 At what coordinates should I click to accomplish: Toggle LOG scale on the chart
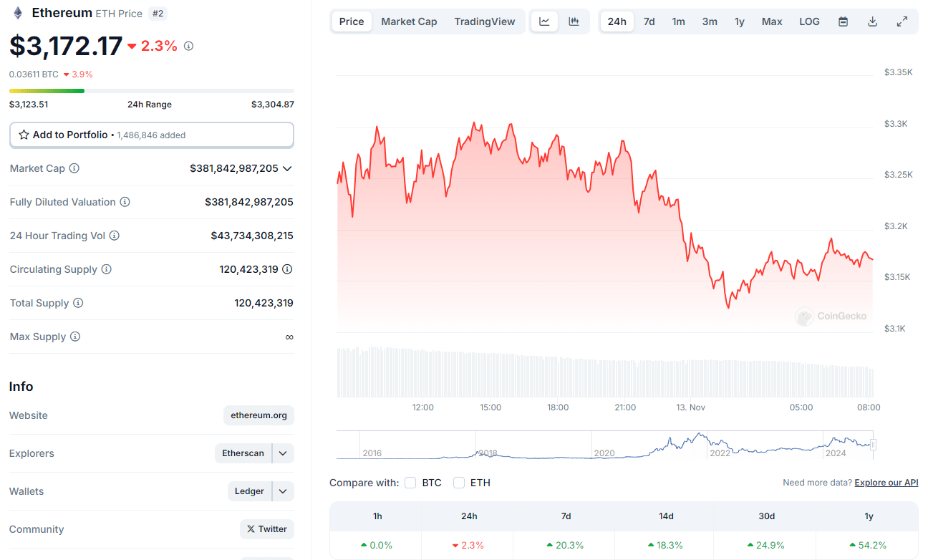coord(809,21)
